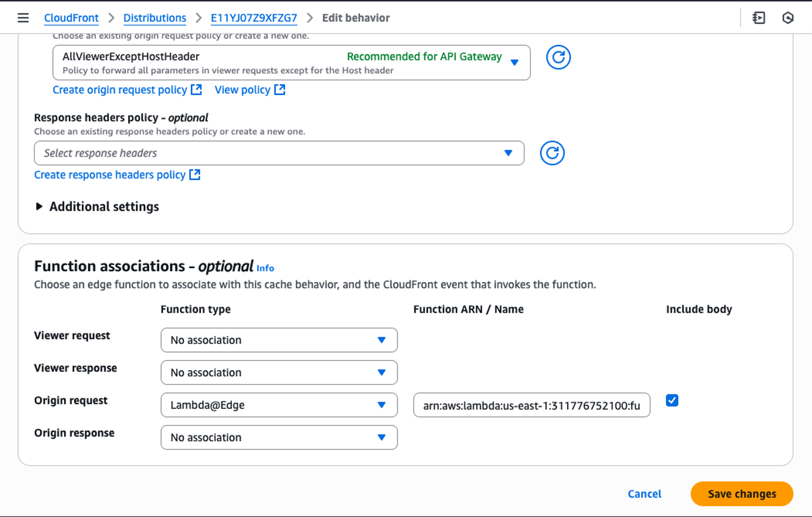
Task: Open Info link for Function associations
Action: tap(265, 268)
